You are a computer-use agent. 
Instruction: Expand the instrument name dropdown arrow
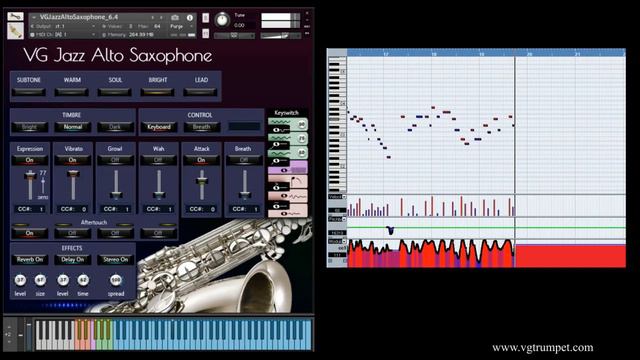(x=34, y=17)
